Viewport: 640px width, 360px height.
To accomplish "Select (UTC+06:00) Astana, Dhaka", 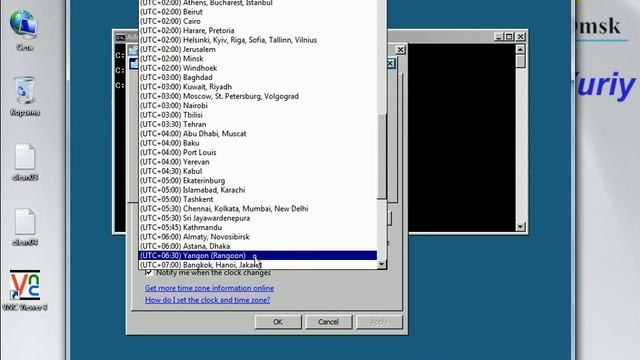I will point(258,246).
